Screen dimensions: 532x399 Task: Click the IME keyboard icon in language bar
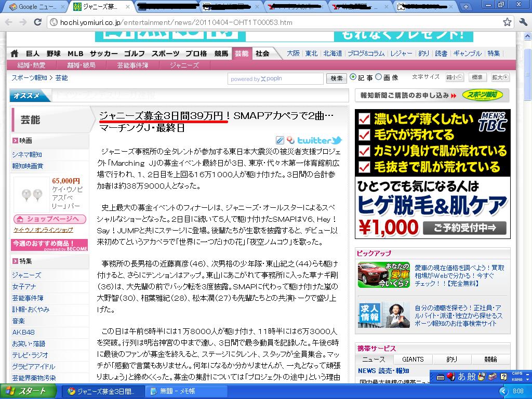tap(441, 377)
